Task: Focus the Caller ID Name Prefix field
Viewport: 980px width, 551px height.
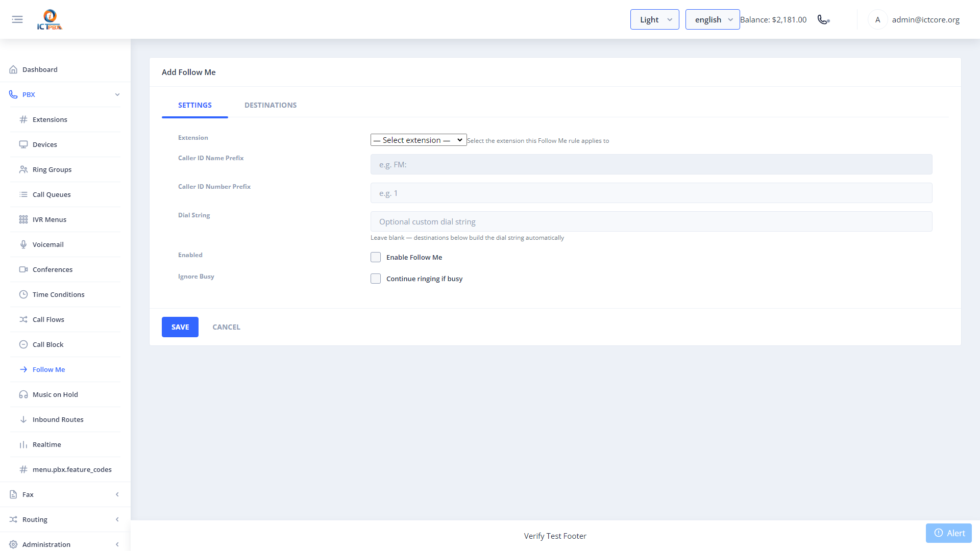Action: click(651, 164)
